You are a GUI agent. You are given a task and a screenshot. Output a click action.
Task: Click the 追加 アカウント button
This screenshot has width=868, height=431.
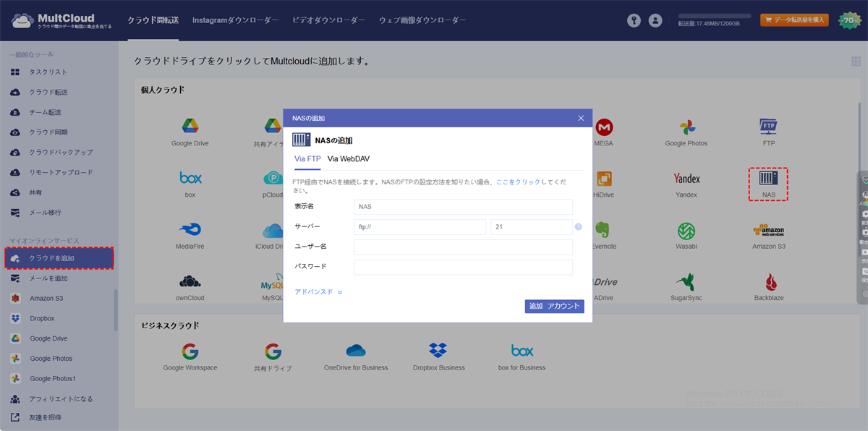click(x=554, y=307)
